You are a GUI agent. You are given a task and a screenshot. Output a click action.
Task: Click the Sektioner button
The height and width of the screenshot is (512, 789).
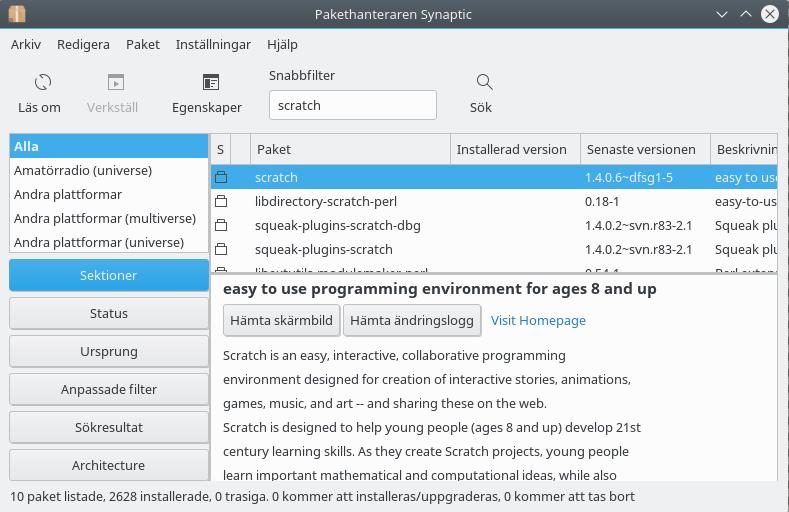pyautogui.click(x=109, y=275)
